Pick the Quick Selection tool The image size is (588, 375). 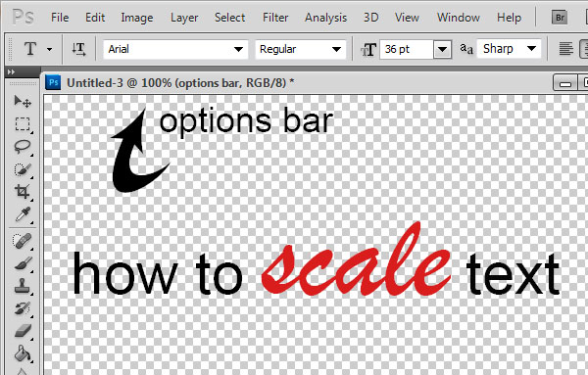tap(23, 169)
